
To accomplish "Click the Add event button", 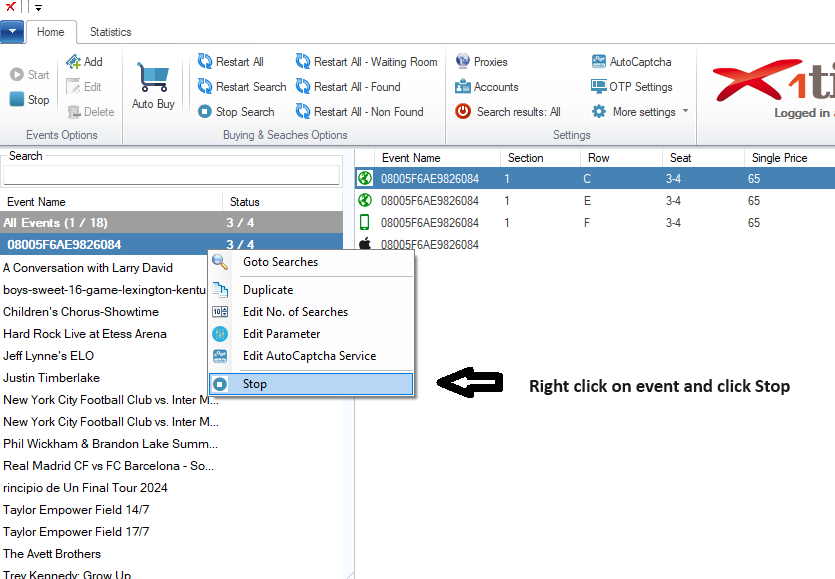I will pyautogui.click(x=84, y=62).
